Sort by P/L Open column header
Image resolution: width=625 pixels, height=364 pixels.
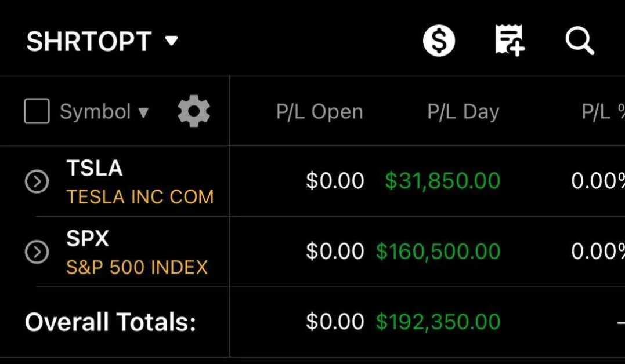click(x=319, y=112)
